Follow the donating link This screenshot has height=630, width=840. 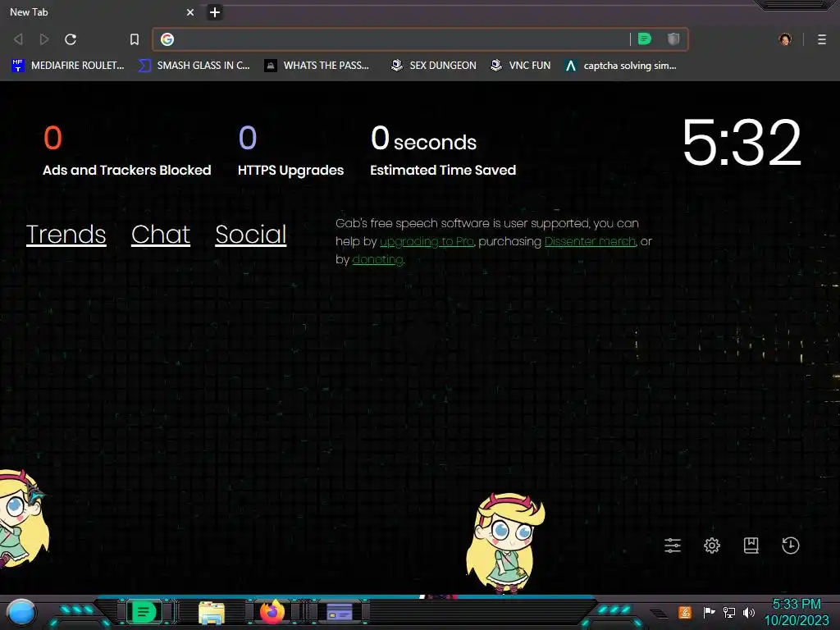[x=377, y=260]
